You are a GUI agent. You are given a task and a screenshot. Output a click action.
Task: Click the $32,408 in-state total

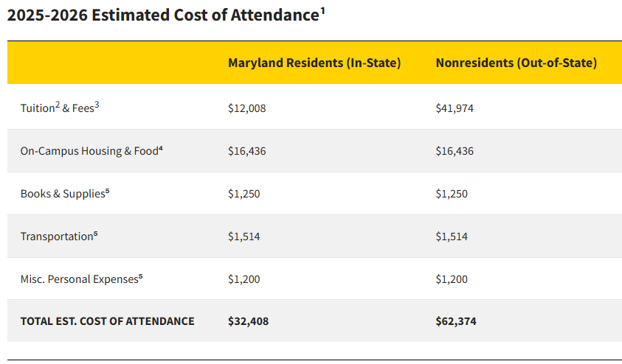(x=247, y=321)
